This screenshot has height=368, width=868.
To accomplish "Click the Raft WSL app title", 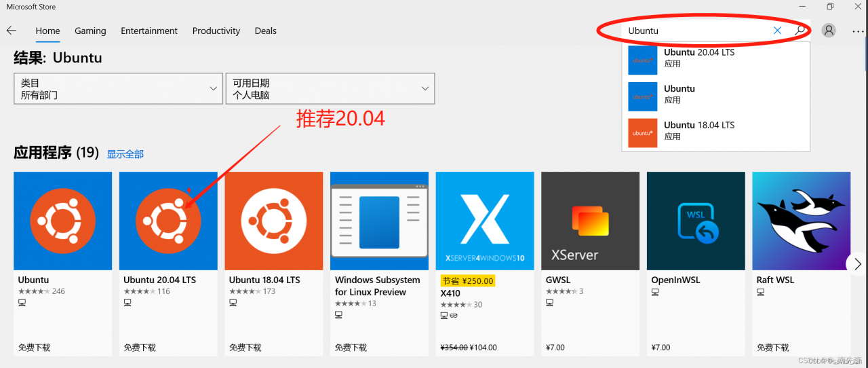I will point(775,280).
